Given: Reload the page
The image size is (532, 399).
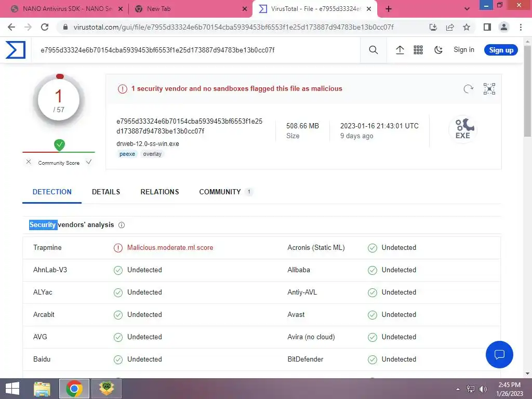Looking at the screenshot, I should 45,27.
